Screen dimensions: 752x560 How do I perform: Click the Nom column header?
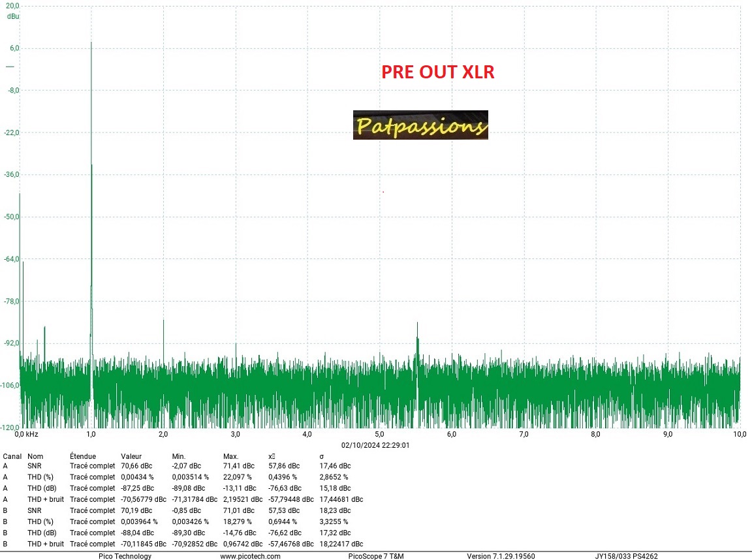tap(35, 456)
